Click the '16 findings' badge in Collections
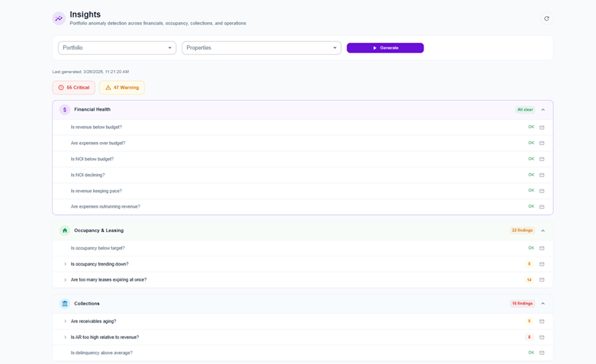This screenshot has height=364, width=596. tap(522, 304)
